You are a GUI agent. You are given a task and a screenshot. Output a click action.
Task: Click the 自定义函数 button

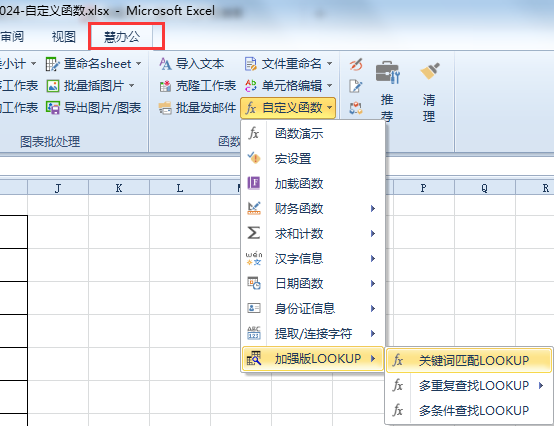point(288,108)
